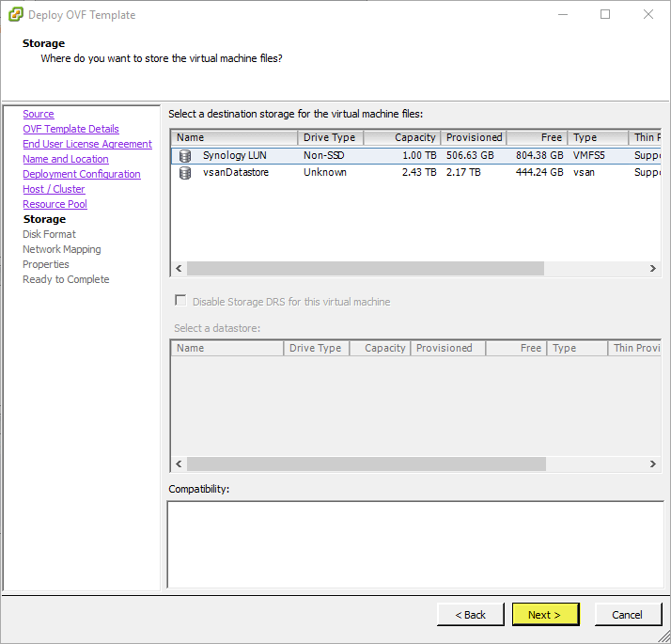Click the Synology LUN datastore icon

[x=184, y=156]
